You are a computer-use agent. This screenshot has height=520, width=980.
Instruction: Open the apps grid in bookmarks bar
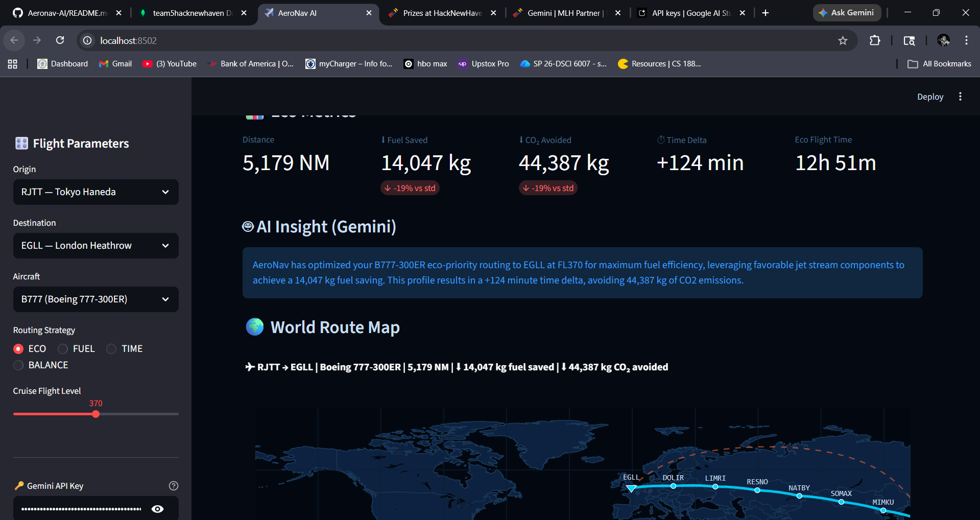[x=13, y=64]
